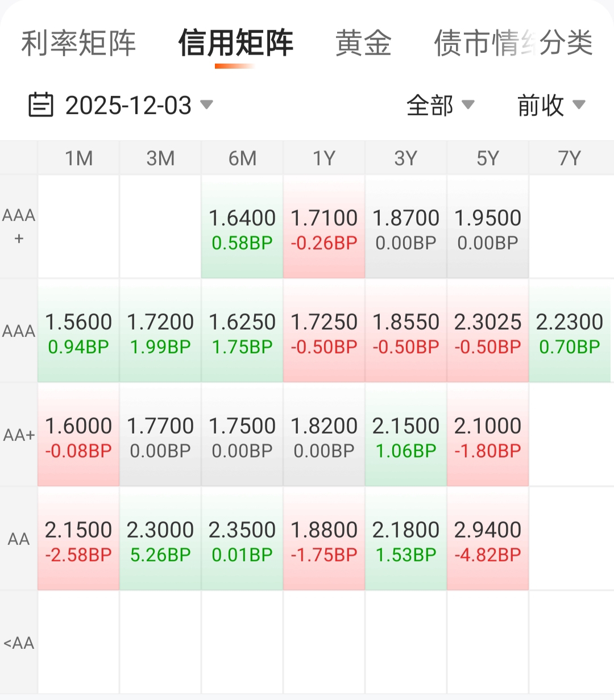
Task: Select the AAA 5Y cell showing 2.3025
Action: point(488,331)
